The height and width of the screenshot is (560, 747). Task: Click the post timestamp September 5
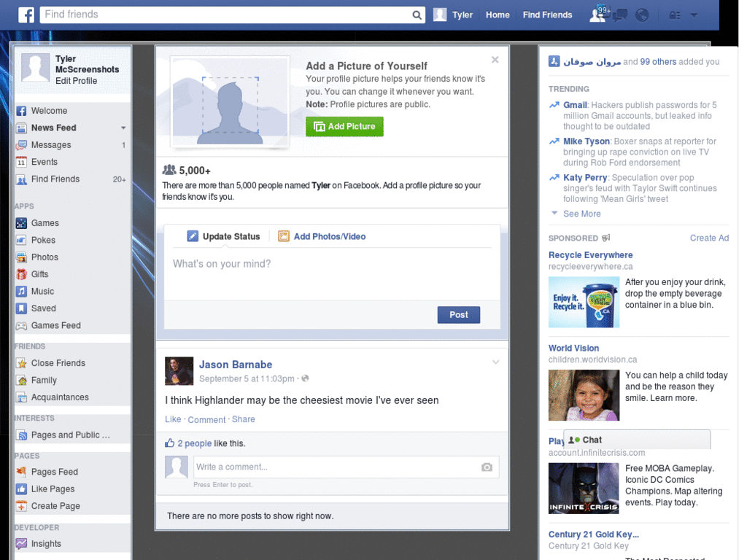pos(247,378)
